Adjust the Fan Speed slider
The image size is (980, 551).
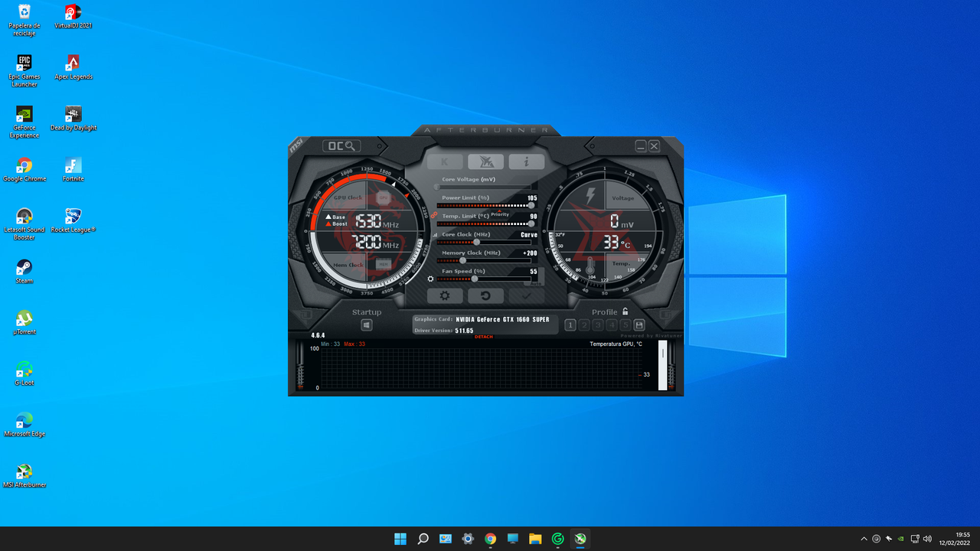(x=485, y=279)
